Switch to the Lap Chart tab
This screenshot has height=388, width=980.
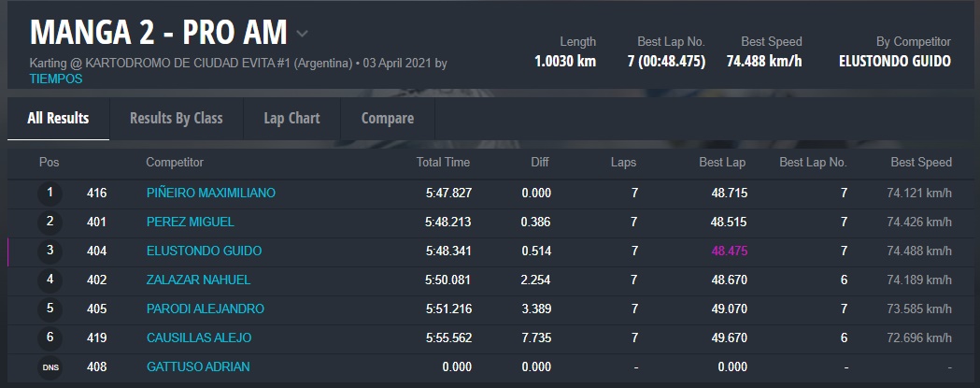291,118
